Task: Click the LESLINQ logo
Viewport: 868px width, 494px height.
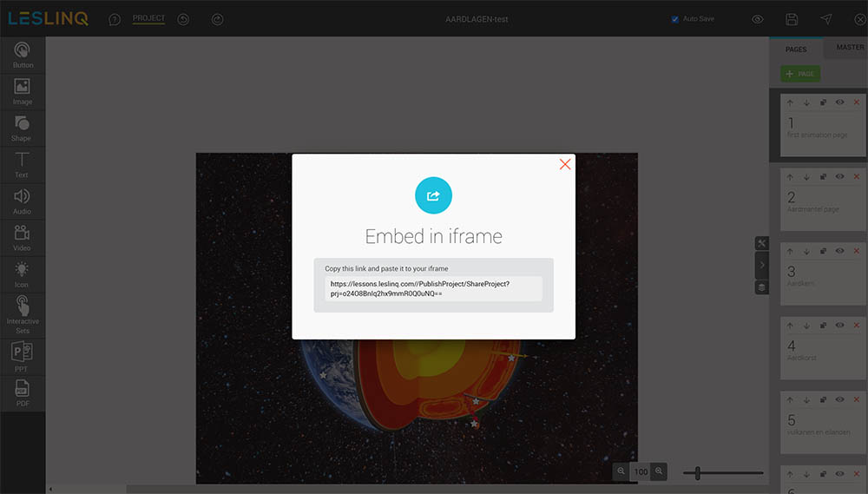Action: (48, 18)
